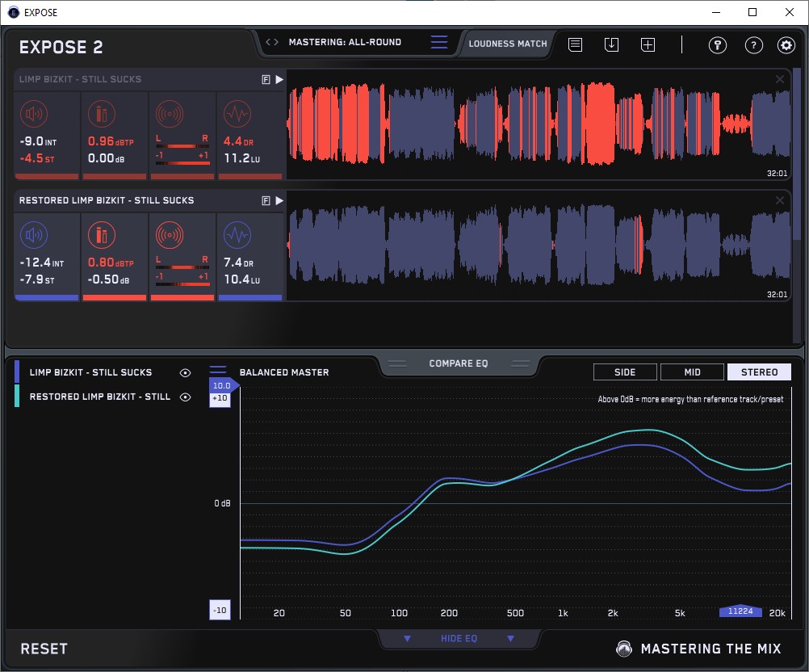809x672 pixels.
Task: Toggle the Loudness Match button
Action: [507, 44]
